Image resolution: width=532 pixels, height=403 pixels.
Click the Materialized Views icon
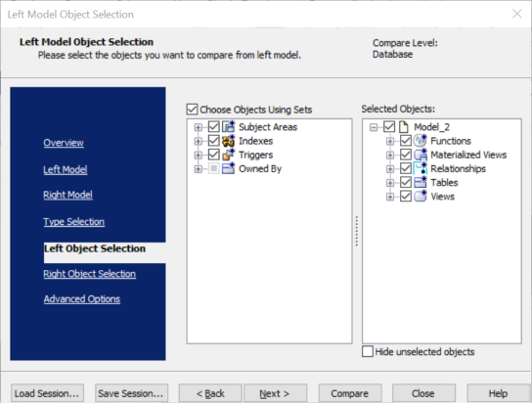[421, 155]
